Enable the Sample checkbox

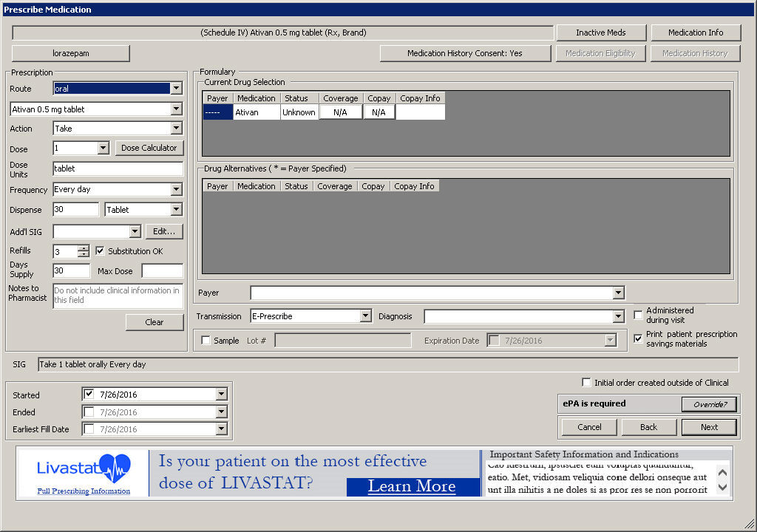coord(206,341)
